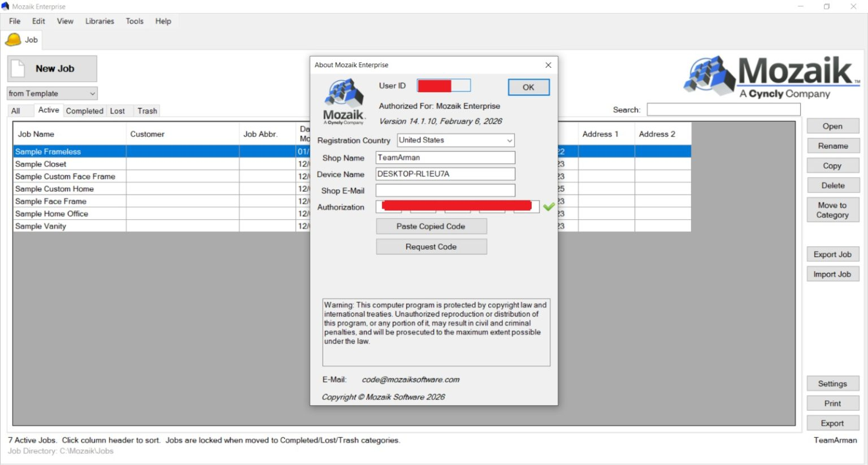Open the View menu
This screenshot has width=868, height=465.
coord(65,21)
